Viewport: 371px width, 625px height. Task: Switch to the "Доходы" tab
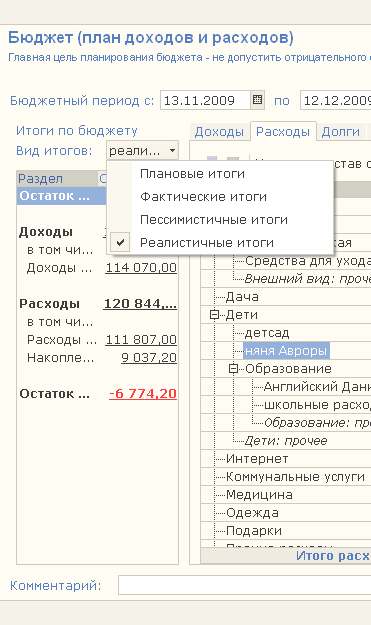click(x=219, y=132)
